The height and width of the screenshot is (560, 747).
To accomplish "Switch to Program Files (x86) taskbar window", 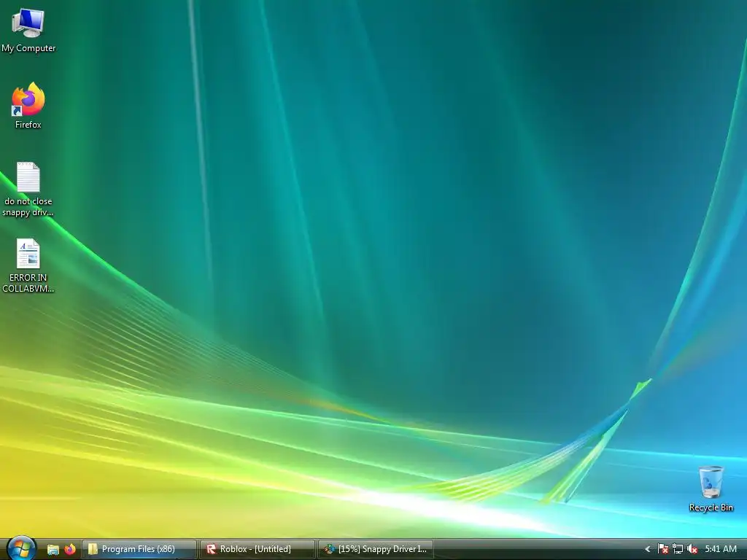I will pyautogui.click(x=139, y=549).
